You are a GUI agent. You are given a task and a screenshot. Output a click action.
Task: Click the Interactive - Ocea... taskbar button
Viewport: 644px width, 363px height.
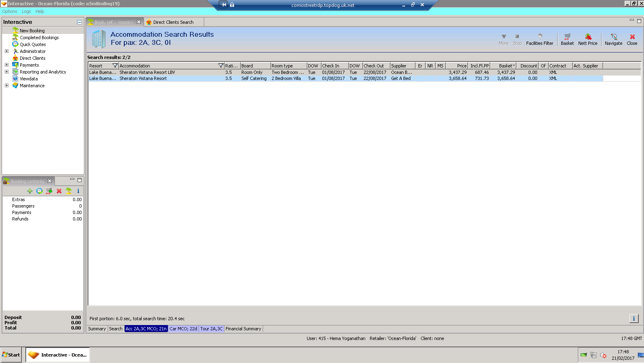[58, 355]
